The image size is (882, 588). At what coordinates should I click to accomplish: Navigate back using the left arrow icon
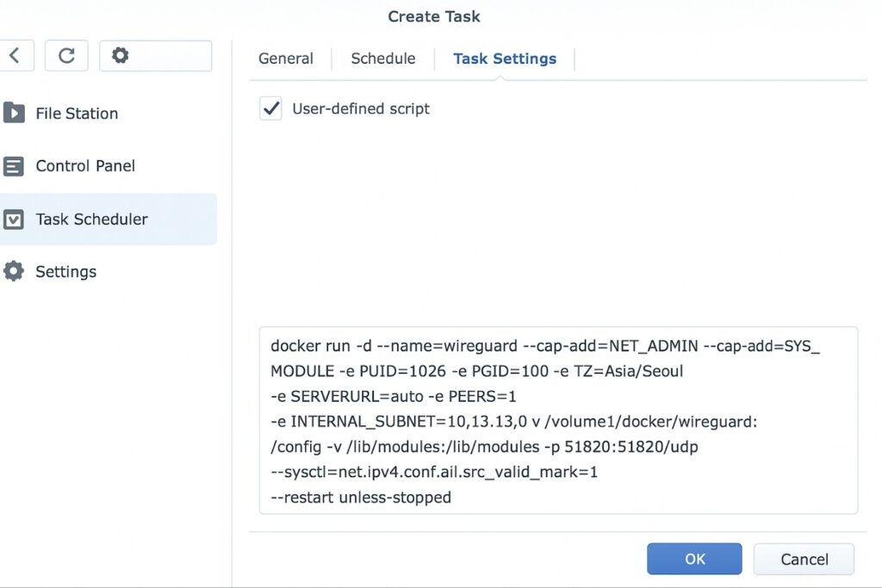click(x=17, y=56)
